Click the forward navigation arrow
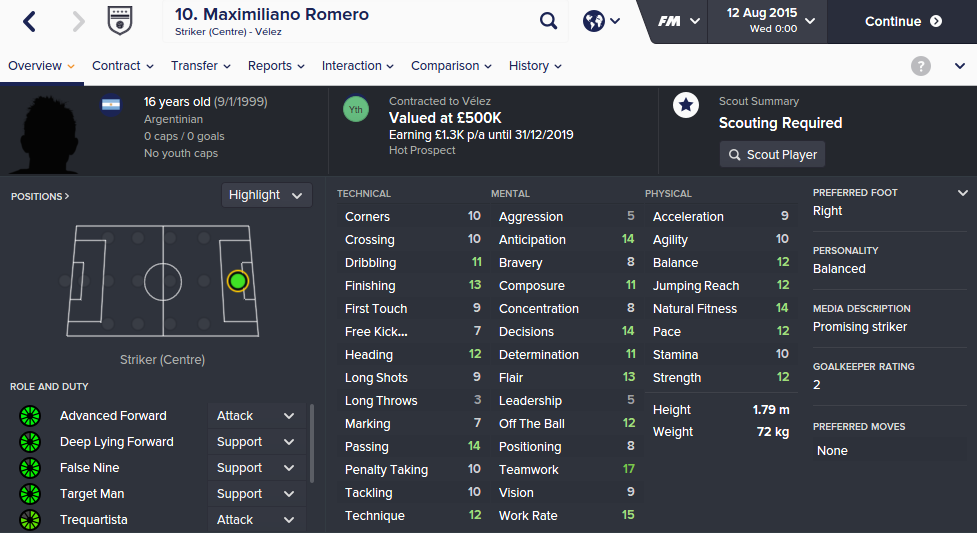The image size is (977, 533). [79, 21]
